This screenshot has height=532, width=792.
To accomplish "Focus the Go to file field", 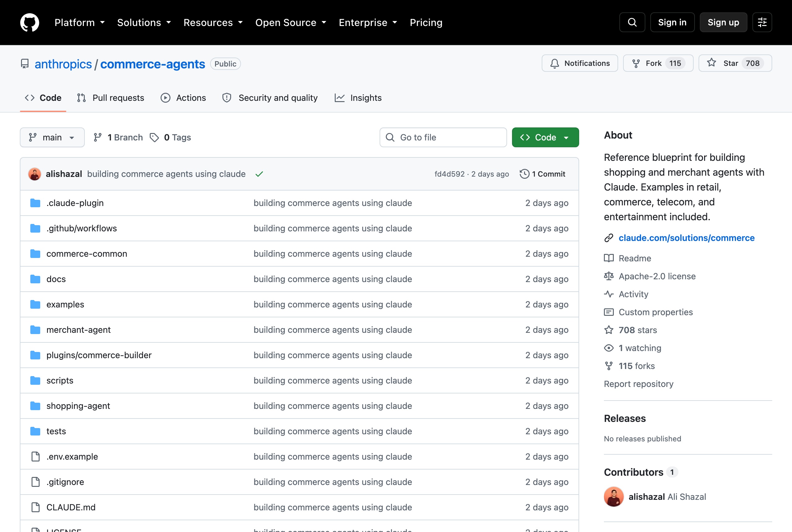I will 443,137.
